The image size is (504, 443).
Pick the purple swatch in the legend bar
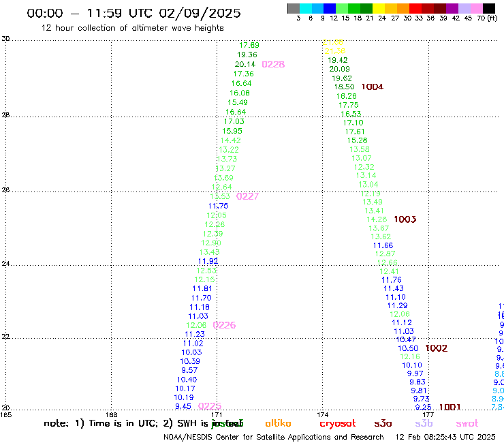point(452,8)
